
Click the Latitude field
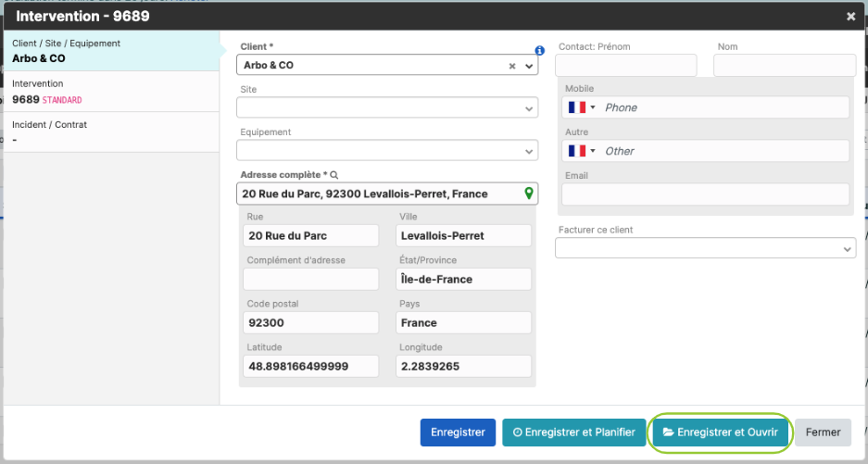pos(310,366)
